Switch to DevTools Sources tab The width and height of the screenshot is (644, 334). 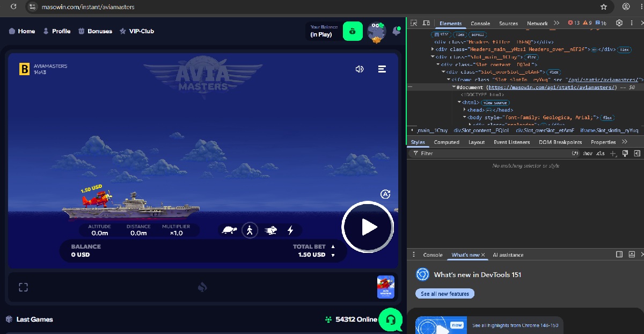point(508,23)
